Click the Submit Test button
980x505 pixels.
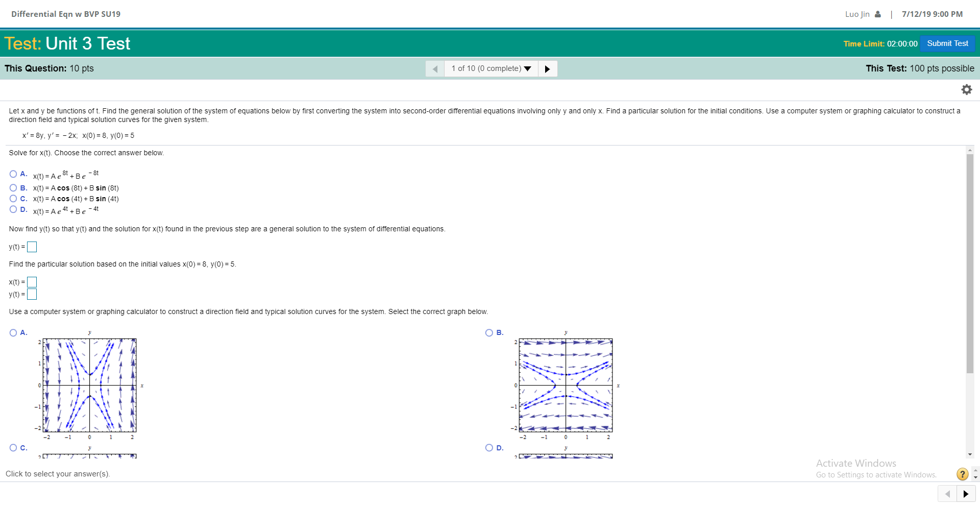(947, 43)
